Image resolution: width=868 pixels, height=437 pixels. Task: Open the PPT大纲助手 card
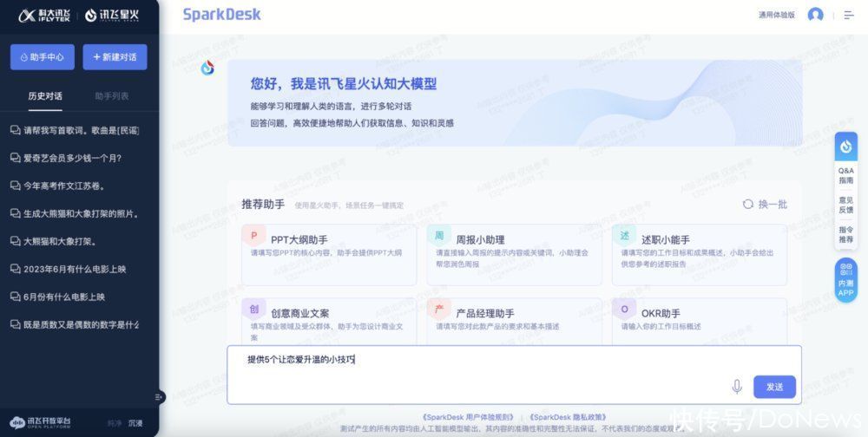329,255
